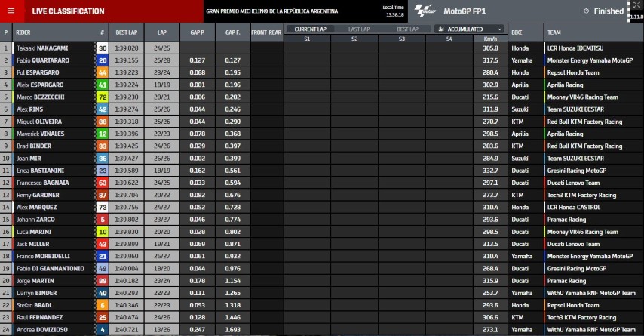Select rider Raul FERNANDEZ
The image size is (644, 336).
pyautogui.click(x=39, y=317)
